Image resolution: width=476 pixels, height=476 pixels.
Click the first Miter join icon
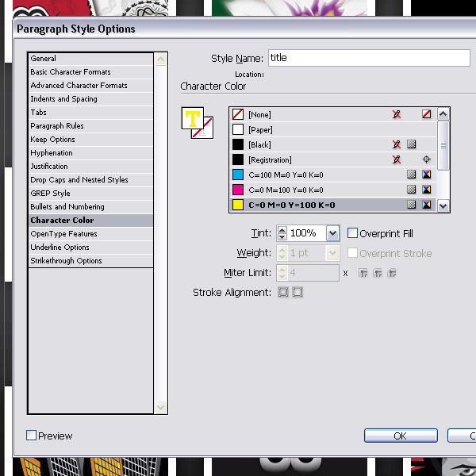click(x=363, y=273)
